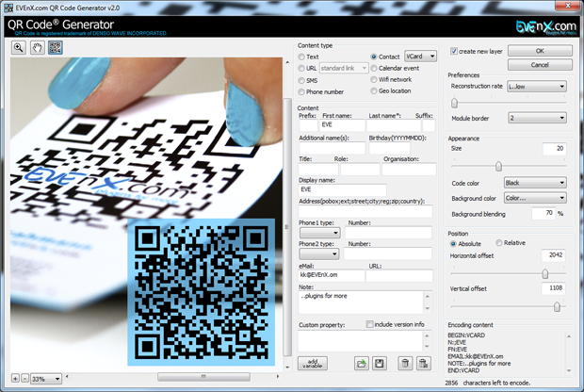Click the Vertical offset value field

pos(553,288)
